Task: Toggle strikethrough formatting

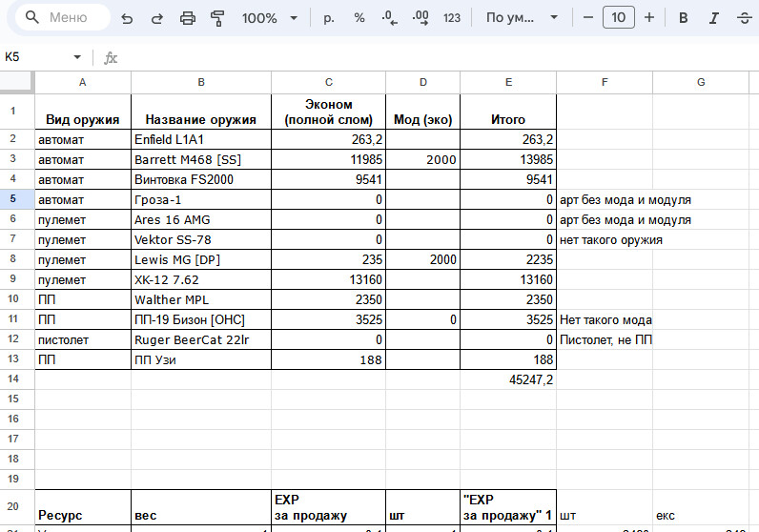Action: point(745,18)
